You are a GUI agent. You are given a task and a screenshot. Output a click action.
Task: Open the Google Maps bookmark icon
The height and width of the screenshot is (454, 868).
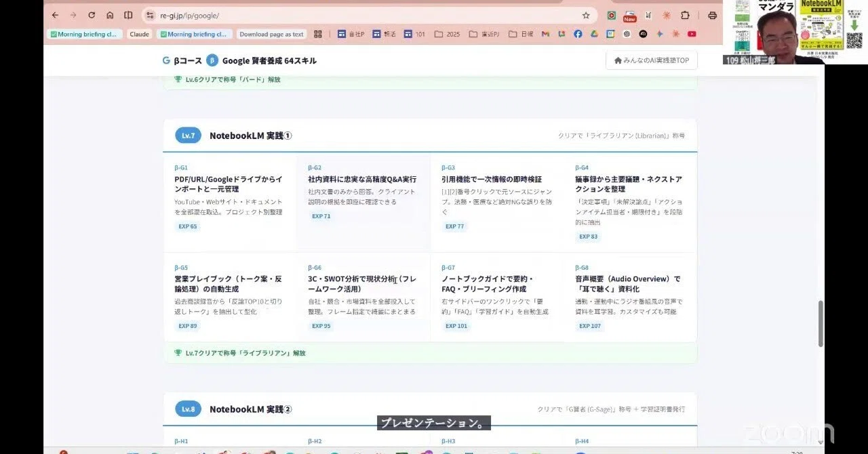click(x=561, y=34)
